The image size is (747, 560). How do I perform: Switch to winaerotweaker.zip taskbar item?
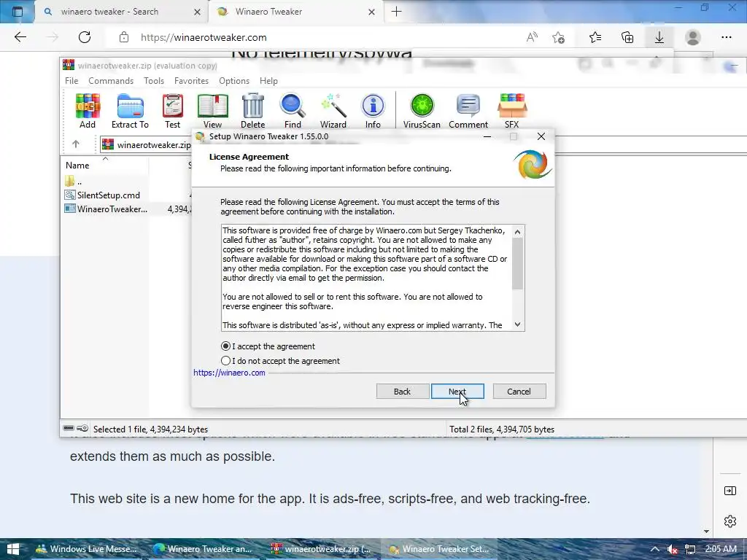322,549
